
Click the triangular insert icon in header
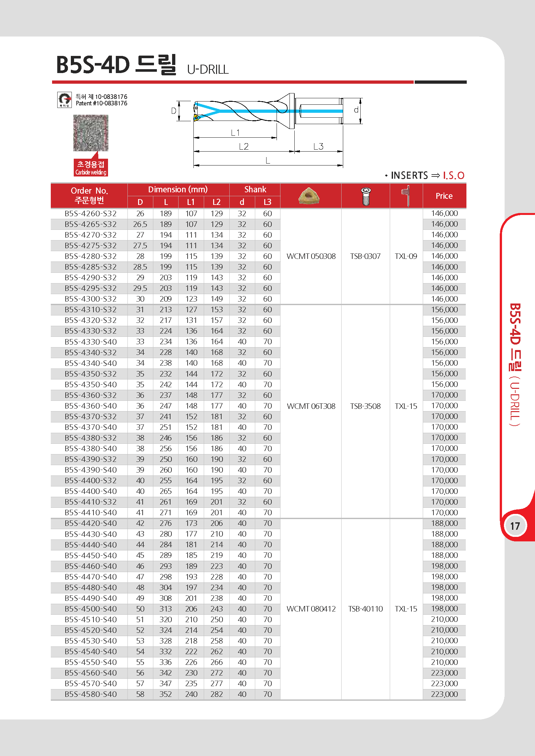pyautogui.click(x=309, y=196)
